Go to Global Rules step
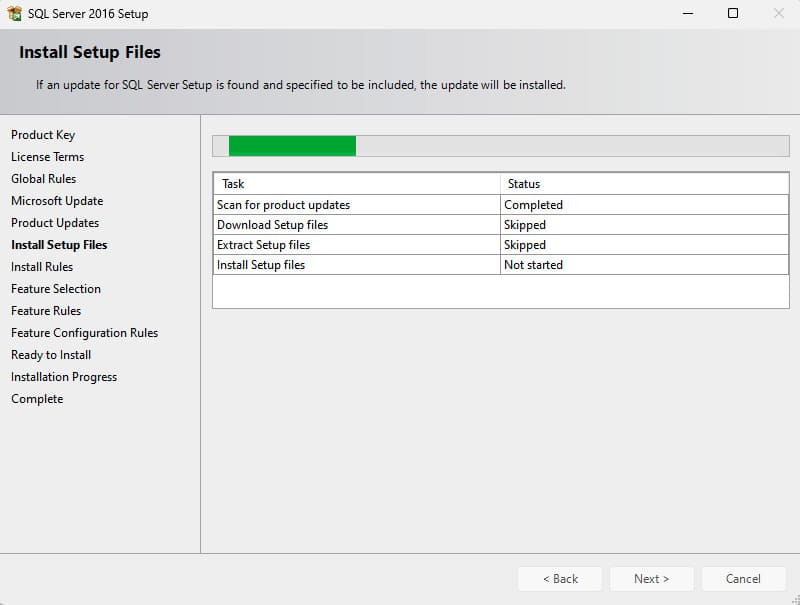The height and width of the screenshot is (605, 800). tap(43, 179)
